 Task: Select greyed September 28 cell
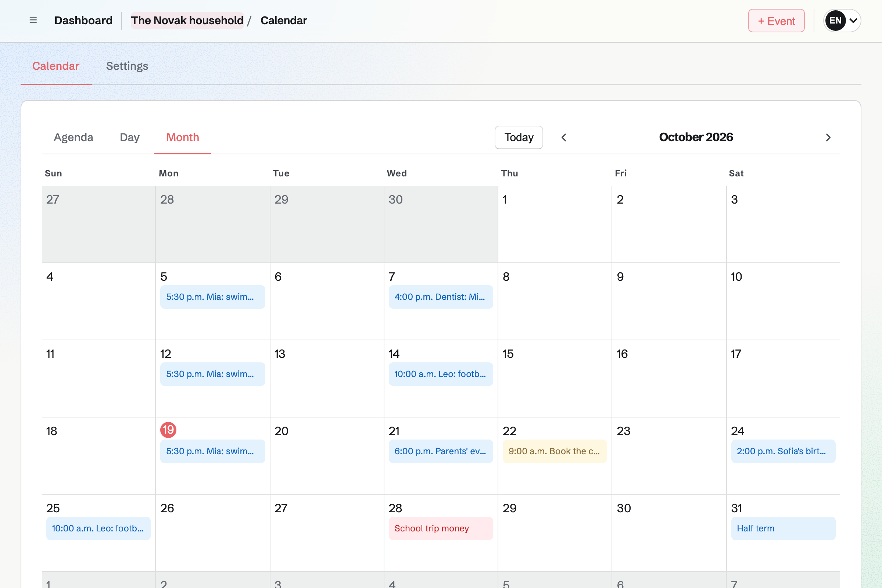click(x=213, y=224)
